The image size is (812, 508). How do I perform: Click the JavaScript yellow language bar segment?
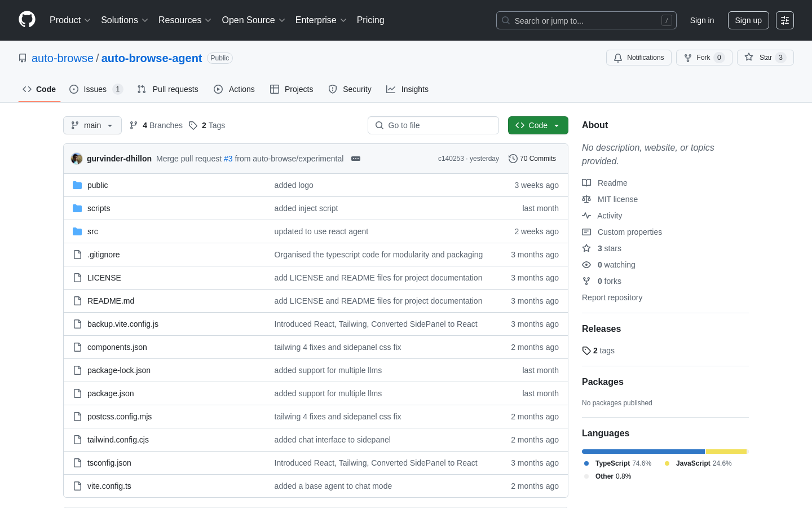(726, 452)
